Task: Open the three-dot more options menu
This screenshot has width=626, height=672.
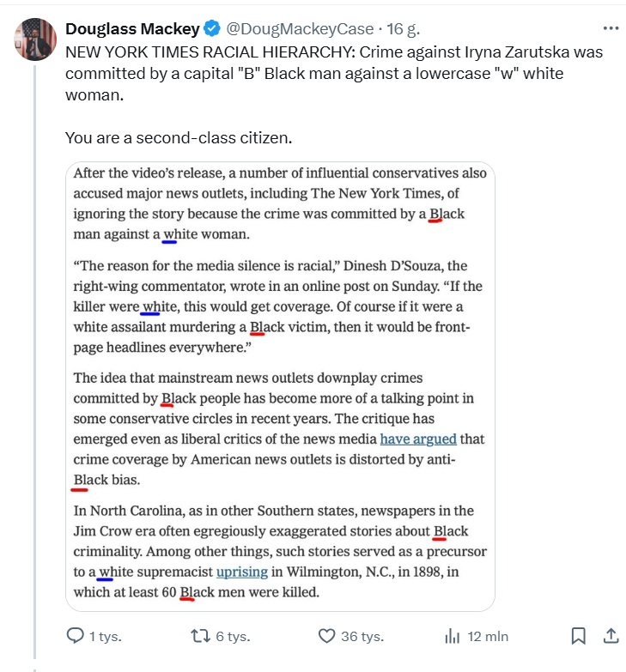Action: pos(611,27)
